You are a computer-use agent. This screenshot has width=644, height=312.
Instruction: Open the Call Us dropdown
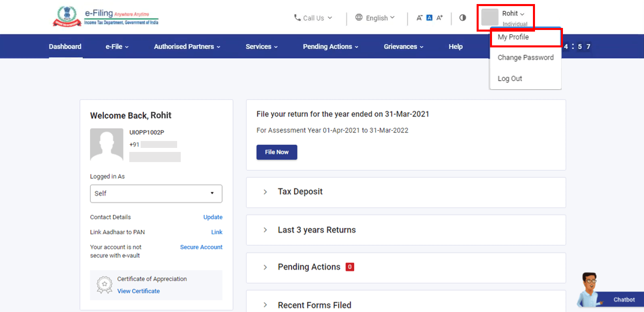pos(313,18)
